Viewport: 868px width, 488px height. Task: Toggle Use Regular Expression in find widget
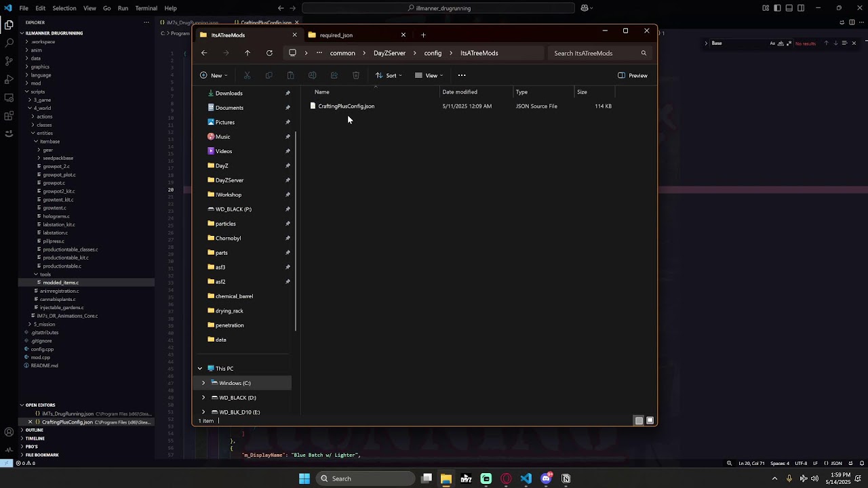(789, 43)
